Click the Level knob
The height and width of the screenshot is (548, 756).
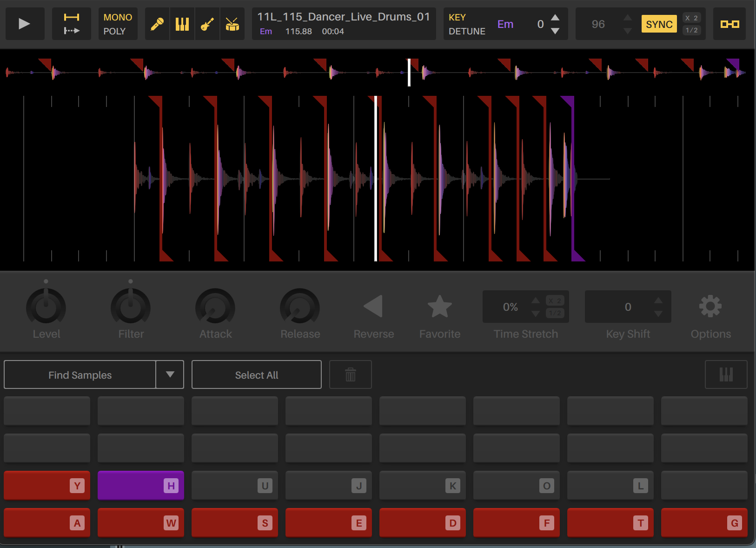[46, 307]
